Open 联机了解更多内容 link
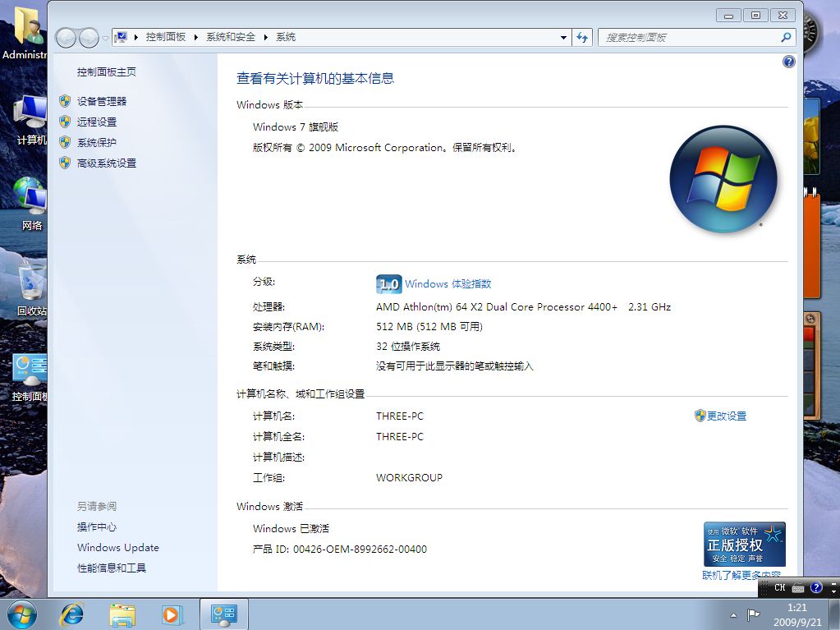Image resolution: width=840 pixels, height=630 pixels. [x=741, y=575]
